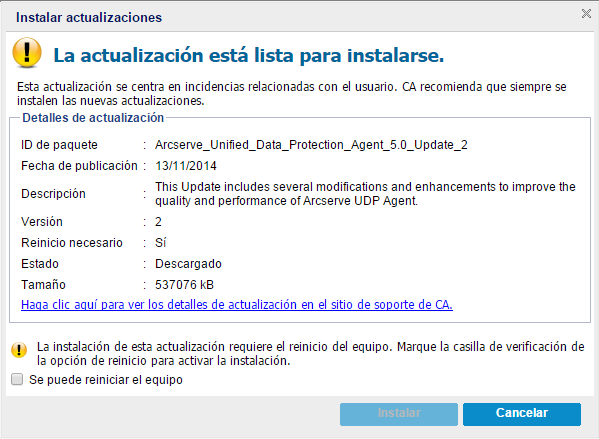
Task: Close the Instalar actualizaciones dialog
Action: click(x=586, y=14)
